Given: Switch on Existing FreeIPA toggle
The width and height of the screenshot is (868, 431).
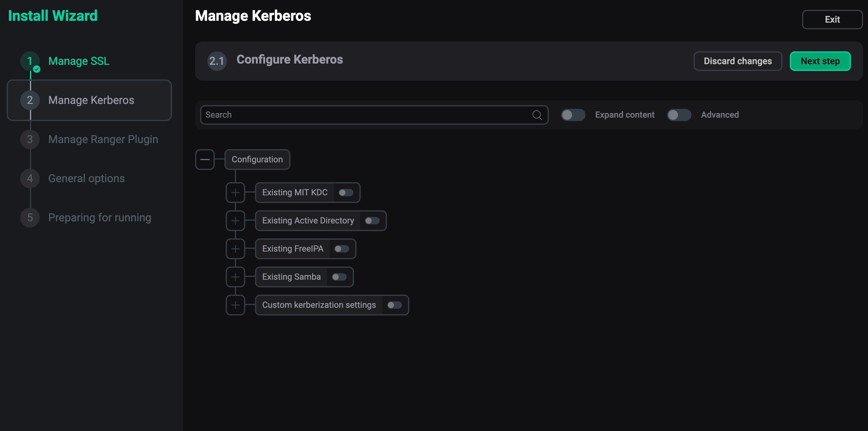Looking at the screenshot, I should tap(342, 249).
